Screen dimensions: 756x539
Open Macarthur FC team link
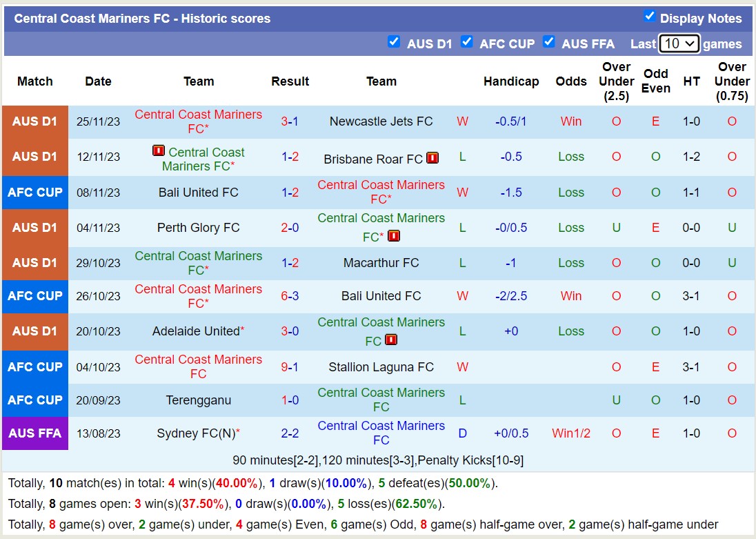coord(381,263)
